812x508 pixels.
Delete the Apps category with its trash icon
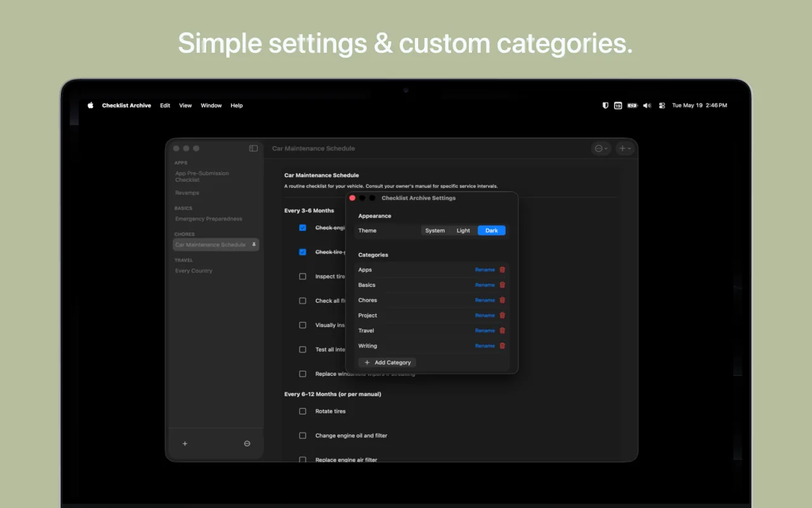[x=502, y=270]
